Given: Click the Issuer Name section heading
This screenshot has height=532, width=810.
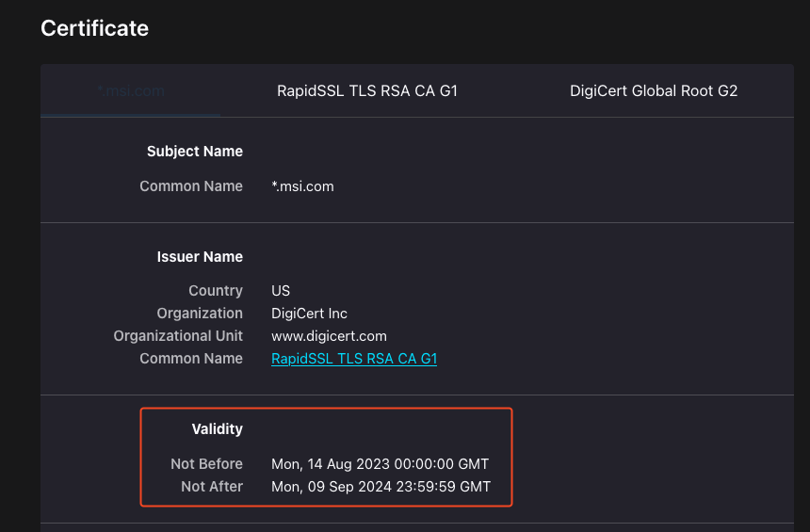Looking at the screenshot, I should pos(200,257).
